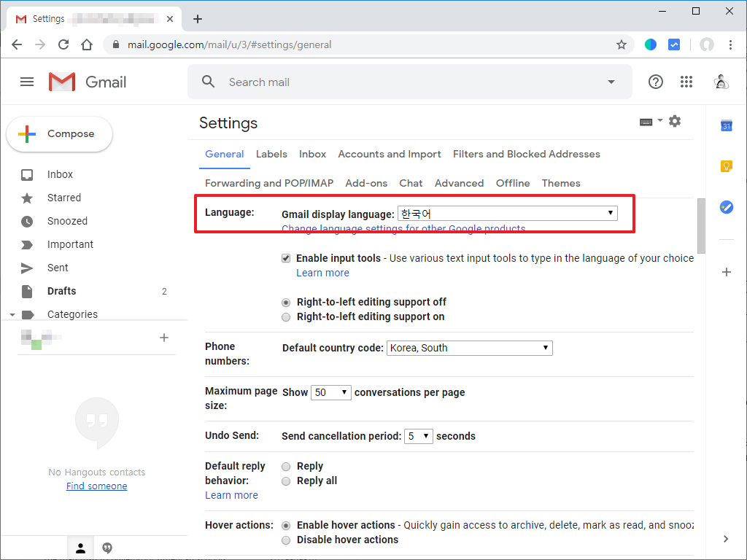Viewport: 747px width, 560px height.
Task: Open the Advanced settings tab
Action: (460, 183)
